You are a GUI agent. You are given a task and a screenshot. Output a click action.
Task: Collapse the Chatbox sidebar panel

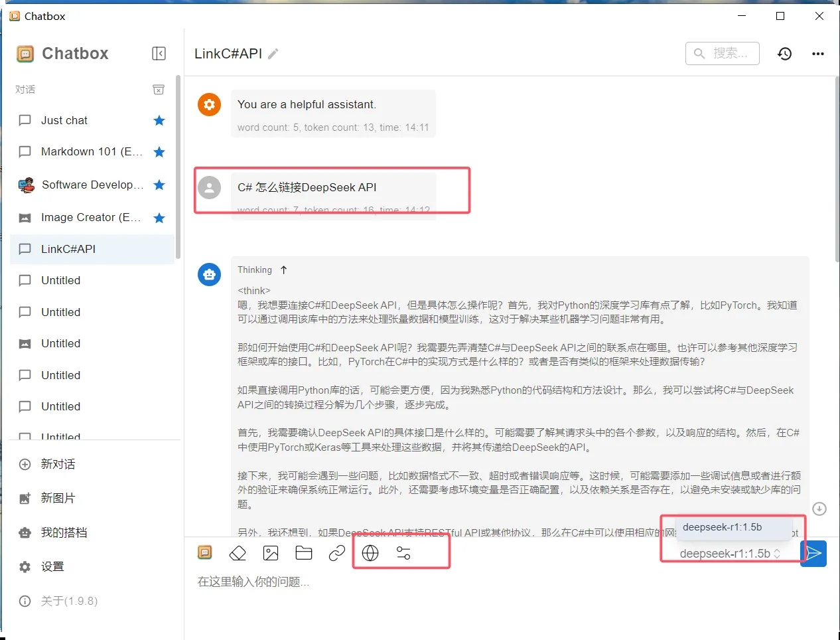159,53
